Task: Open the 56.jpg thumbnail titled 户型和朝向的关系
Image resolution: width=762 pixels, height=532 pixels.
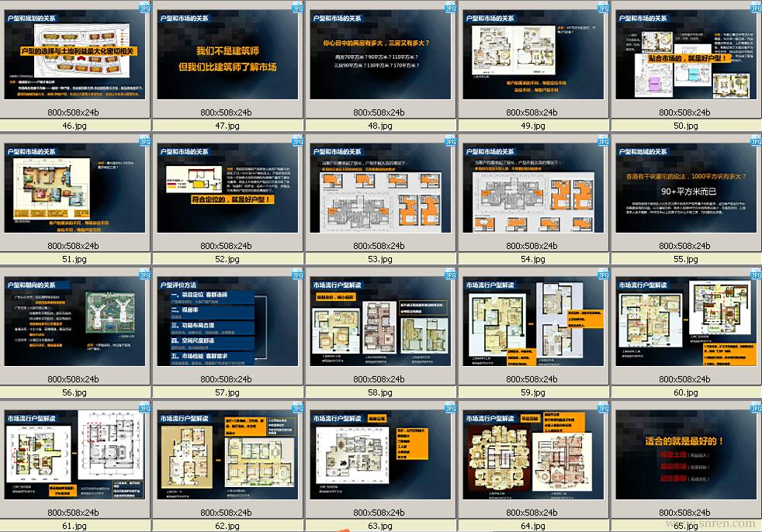Action: [74, 322]
